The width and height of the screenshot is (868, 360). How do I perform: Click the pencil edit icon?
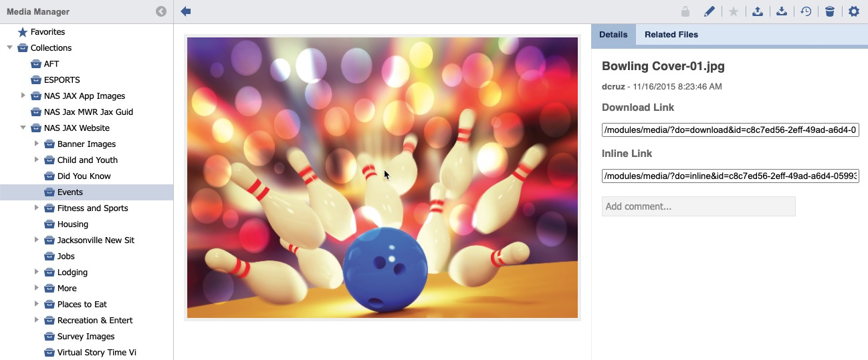(709, 11)
